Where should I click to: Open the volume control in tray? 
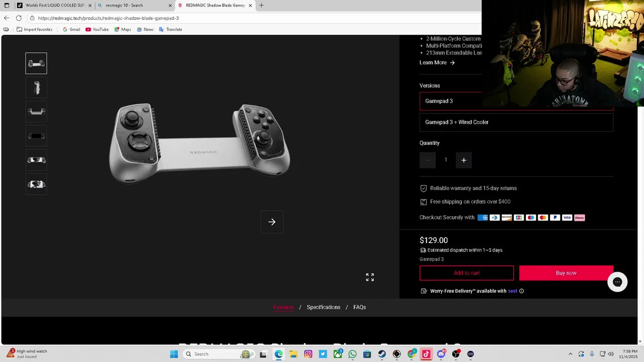point(611,354)
